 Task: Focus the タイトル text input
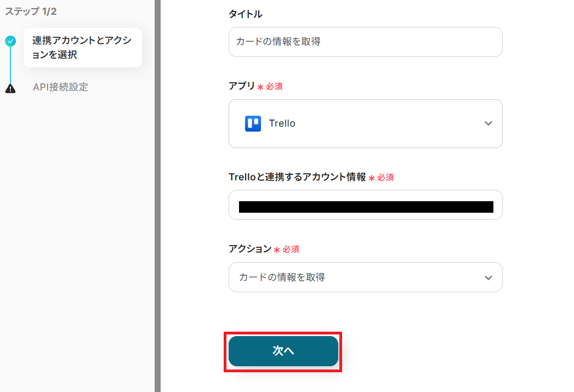pyautogui.click(x=365, y=42)
